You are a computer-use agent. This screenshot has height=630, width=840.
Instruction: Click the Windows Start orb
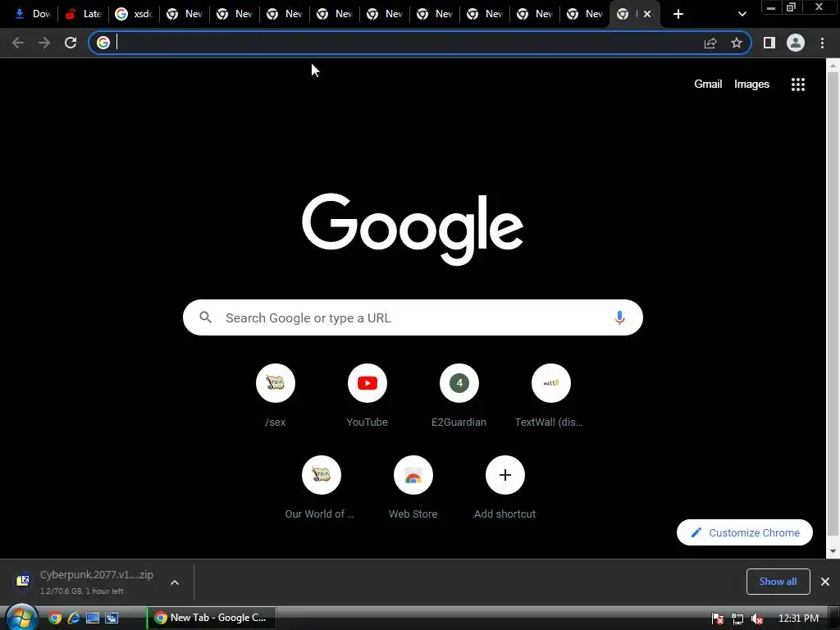pos(21,618)
